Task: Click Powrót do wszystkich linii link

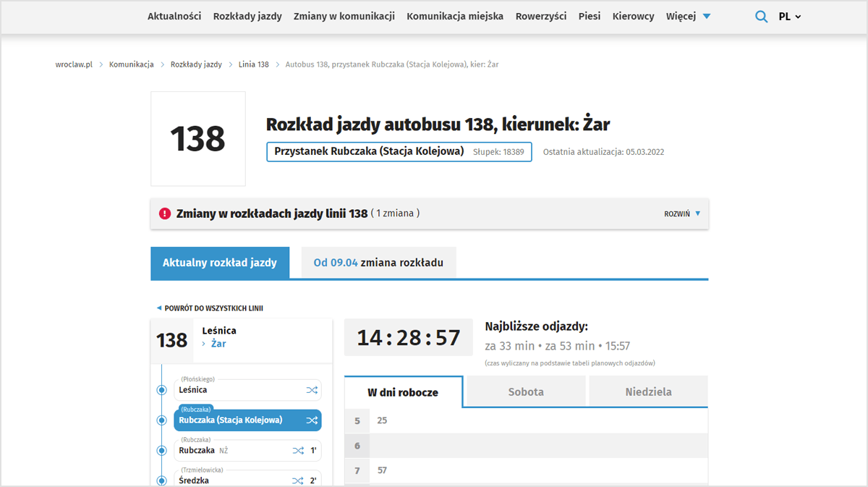Action: pos(210,308)
